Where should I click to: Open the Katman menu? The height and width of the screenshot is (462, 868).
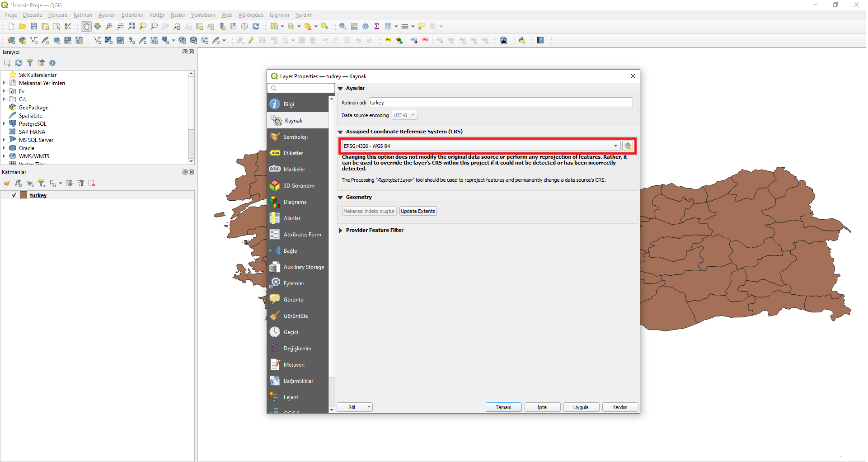coord(83,15)
